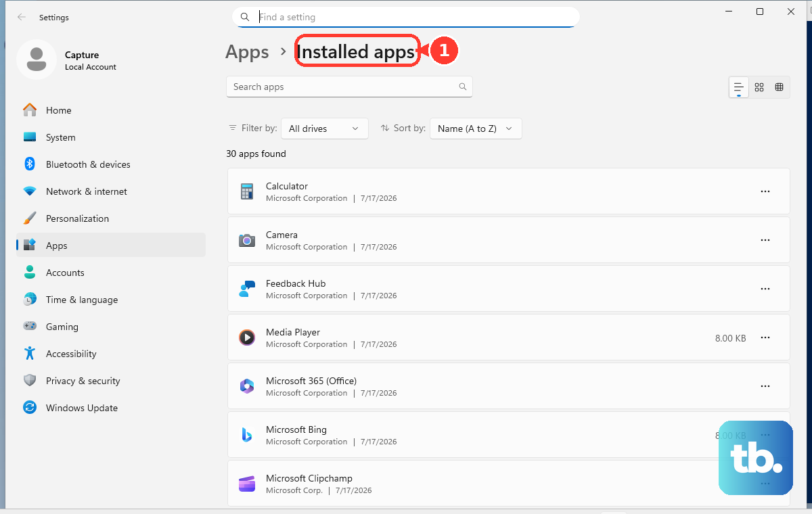Click the Personalization paintbrush icon

click(x=30, y=218)
